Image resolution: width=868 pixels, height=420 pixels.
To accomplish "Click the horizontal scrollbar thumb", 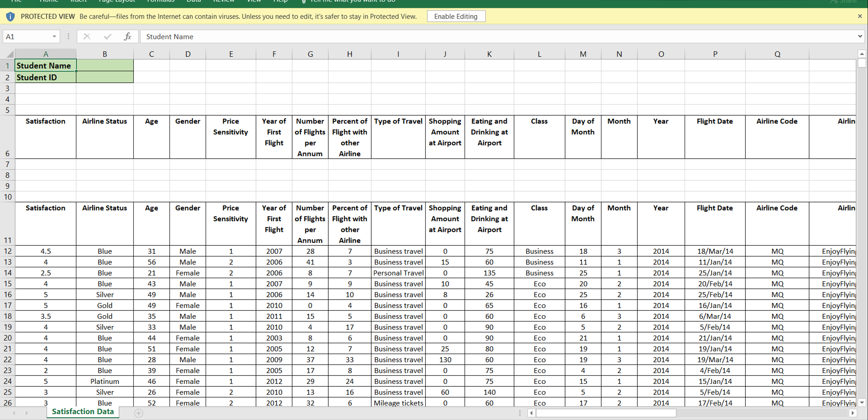I will [606, 413].
